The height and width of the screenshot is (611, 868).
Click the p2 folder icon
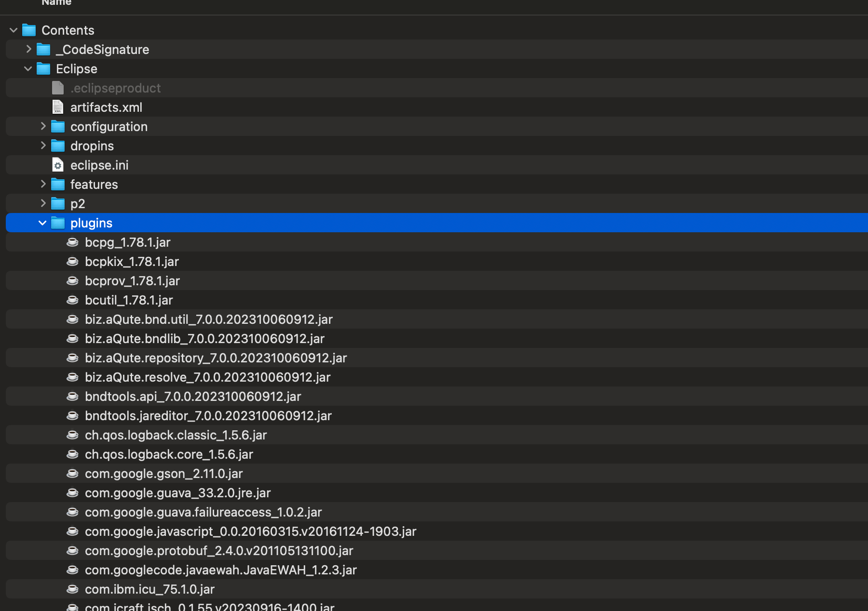(58, 204)
